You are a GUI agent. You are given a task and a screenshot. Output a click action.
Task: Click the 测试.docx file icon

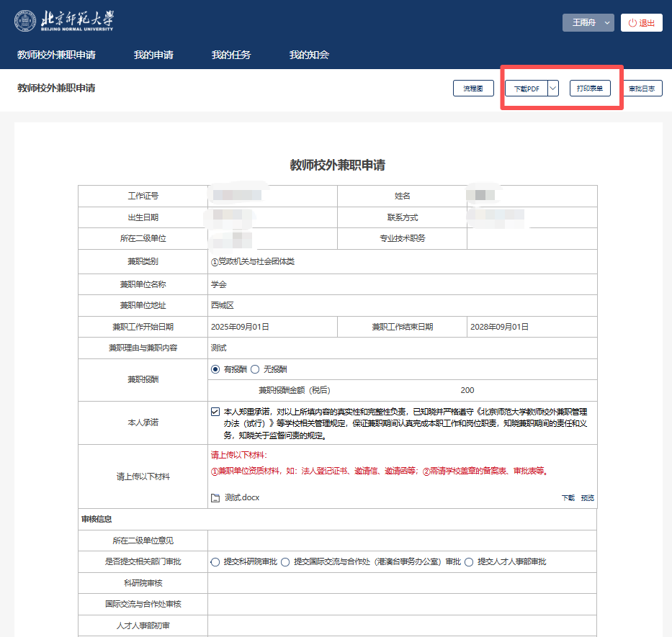coord(215,498)
